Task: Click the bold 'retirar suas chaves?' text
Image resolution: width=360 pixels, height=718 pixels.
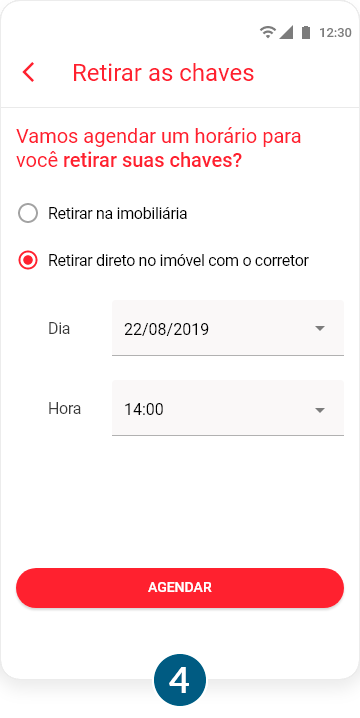Action: 153,161
